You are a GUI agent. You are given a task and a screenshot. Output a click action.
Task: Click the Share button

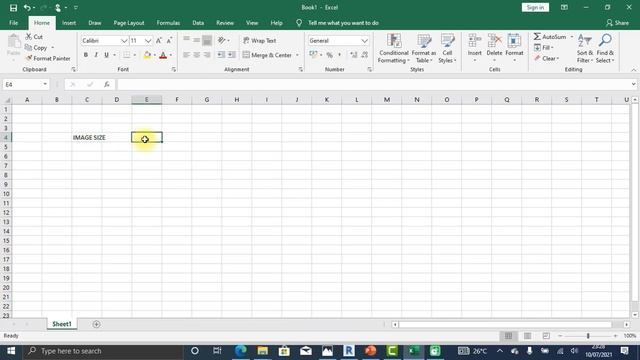[x=617, y=23]
